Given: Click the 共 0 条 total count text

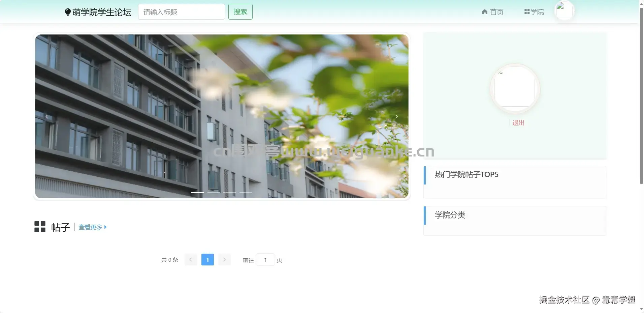Looking at the screenshot, I should (169, 260).
